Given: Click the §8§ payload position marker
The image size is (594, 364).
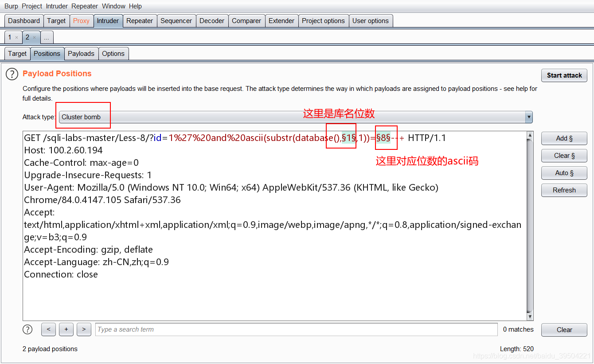Looking at the screenshot, I should [x=383, y=138].
